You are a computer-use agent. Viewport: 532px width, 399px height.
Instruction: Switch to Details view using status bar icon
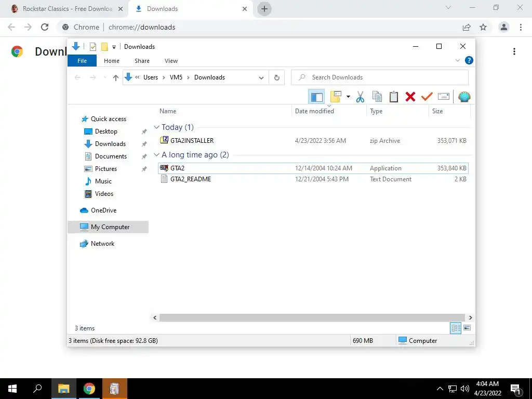coord(456,328)
